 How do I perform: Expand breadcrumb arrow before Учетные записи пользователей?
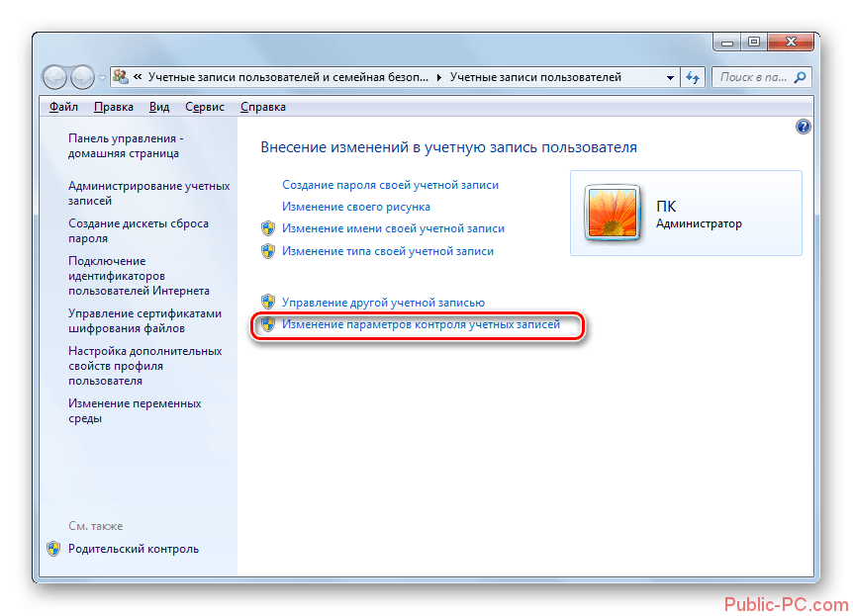[x=439, y=78]
